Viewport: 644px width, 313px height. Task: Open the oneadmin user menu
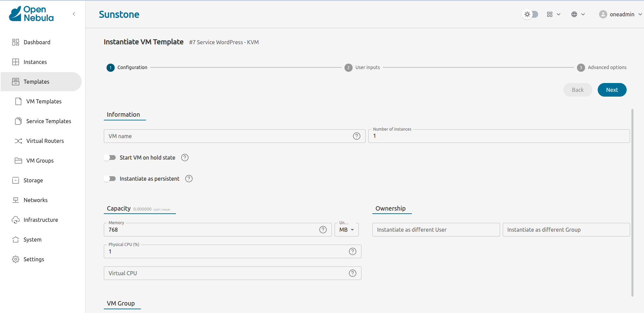[x=620, y=14]
